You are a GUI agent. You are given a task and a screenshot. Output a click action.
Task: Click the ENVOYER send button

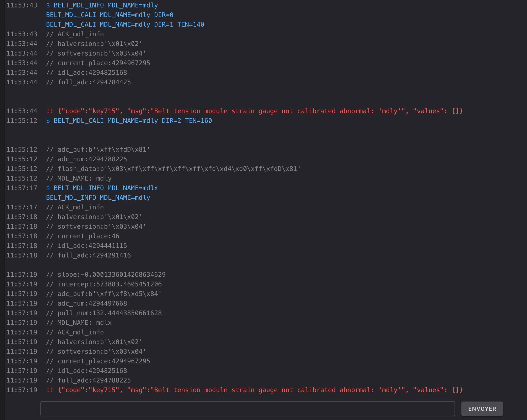[x=482, y=409]
